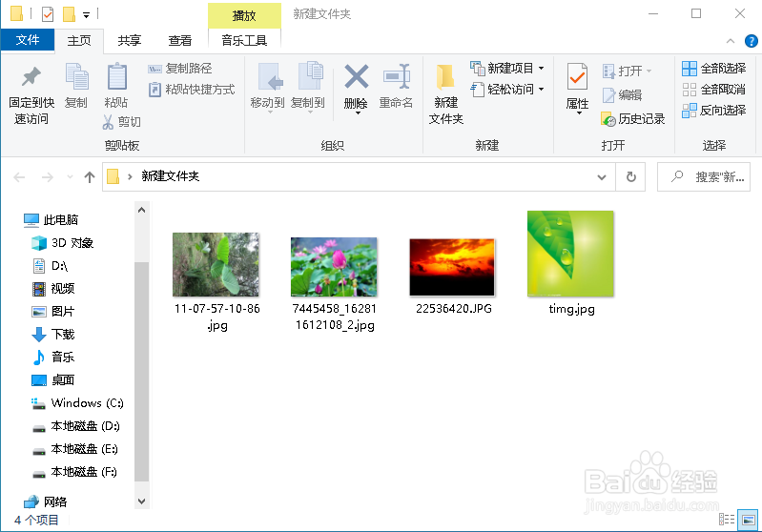Switch to large thumbnails view in the status bar
Image resolution: width=762 pixels, height=532 pixels.
(749, 520)
